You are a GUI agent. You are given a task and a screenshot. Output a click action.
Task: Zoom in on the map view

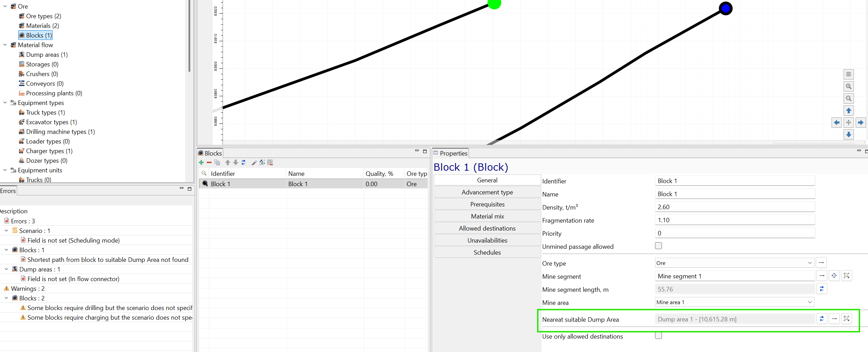coord(849,86)
